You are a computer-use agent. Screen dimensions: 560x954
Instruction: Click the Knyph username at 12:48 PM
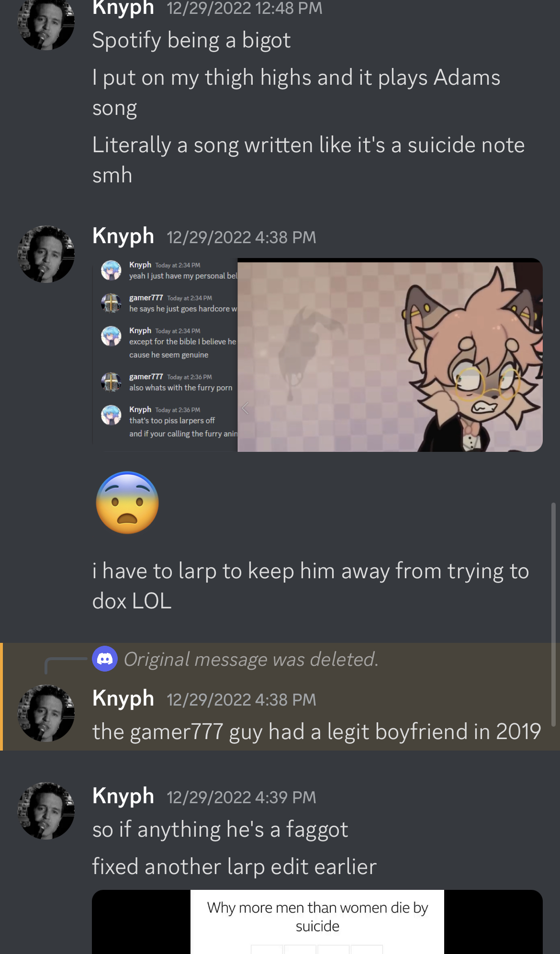(x=123, y=8)
